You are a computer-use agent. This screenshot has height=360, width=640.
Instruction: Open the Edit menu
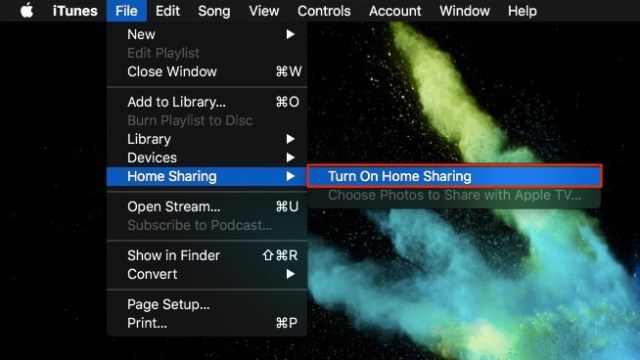[x=167, y=11]
